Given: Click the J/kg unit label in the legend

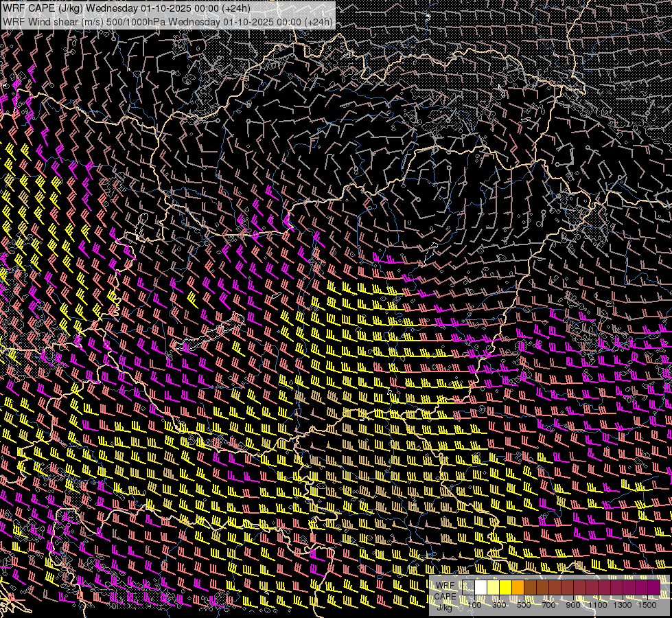Looking at the screenshot, I should 445,608.
